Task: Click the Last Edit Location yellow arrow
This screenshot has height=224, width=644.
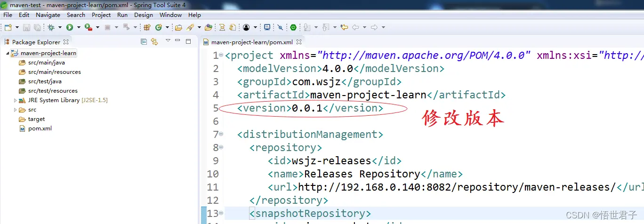Action: [x=344, y=27]
